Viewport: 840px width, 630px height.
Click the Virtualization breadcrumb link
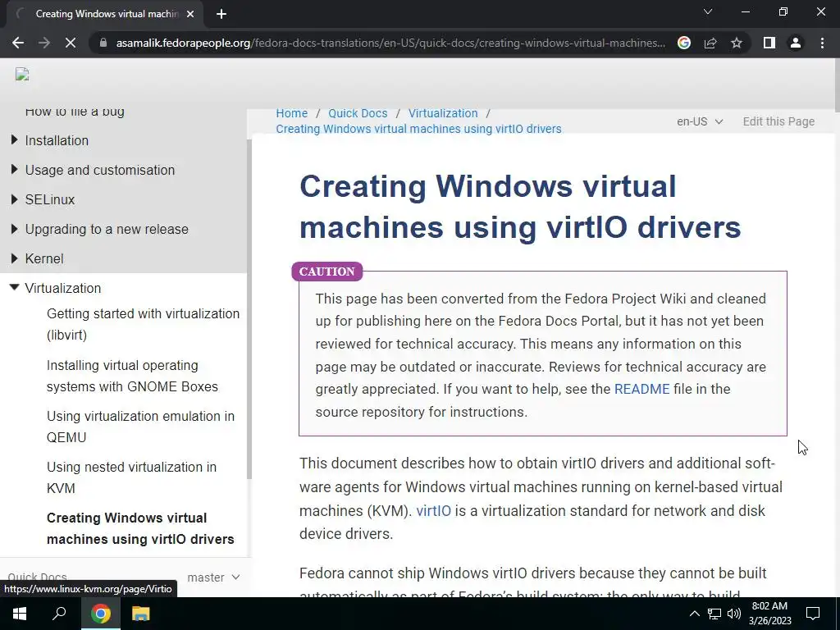click(443, 113)
